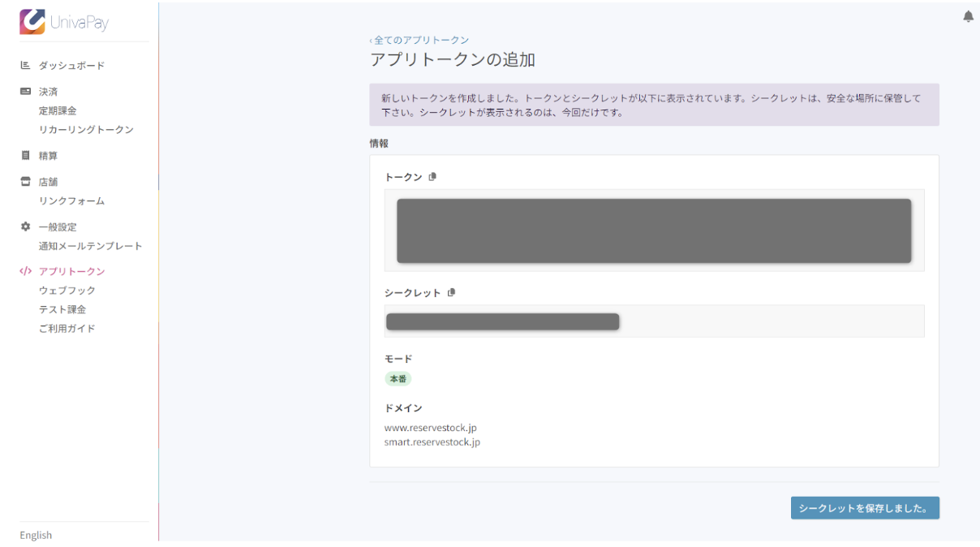This screenshot has width=980, height=547.
Task: Copy the token using the copy icon
Action: tap(432, 177)
